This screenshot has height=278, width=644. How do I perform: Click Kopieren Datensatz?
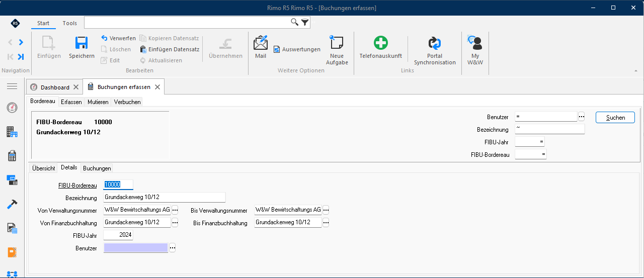pos(169,38)
